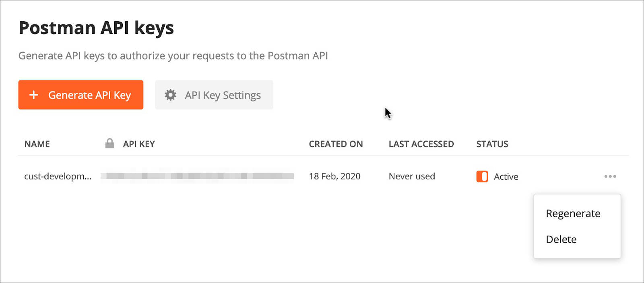This screenshot has width=644, height=283.
Task: Click the Generate API Key button
Action: click(x=81, y=95)
